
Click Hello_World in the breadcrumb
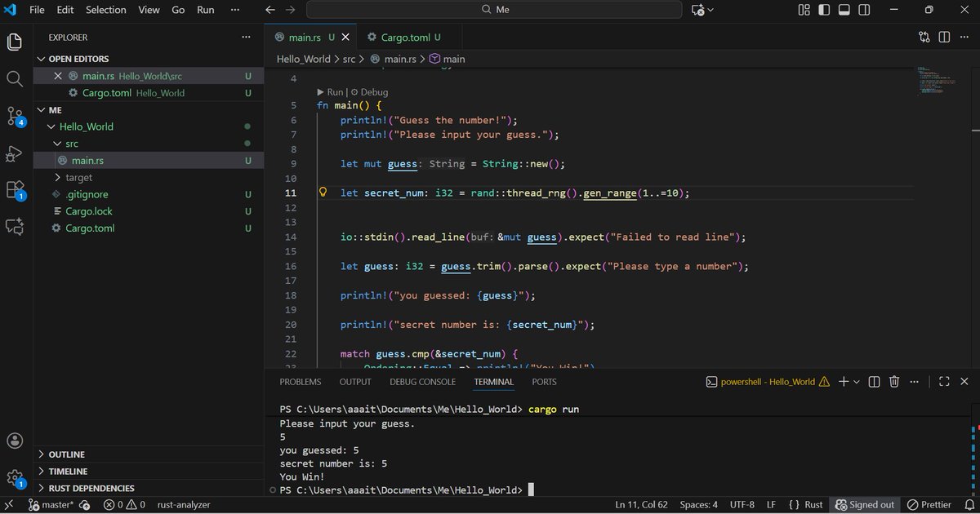coord(304,59)
